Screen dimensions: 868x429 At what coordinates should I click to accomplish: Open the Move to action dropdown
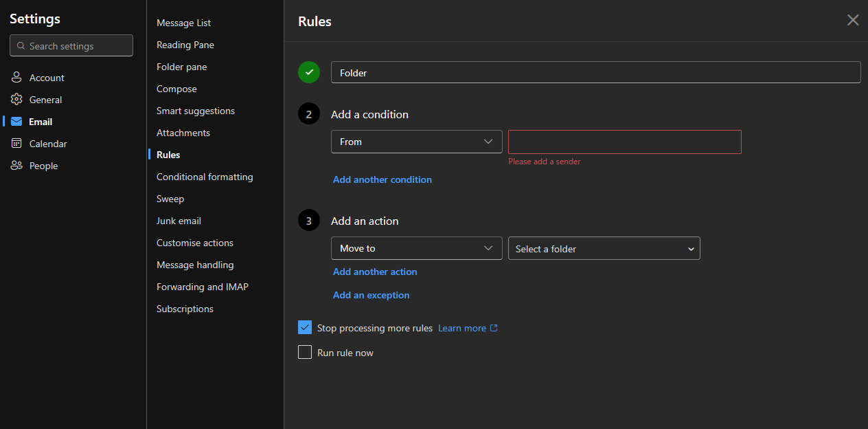(417, 248)
